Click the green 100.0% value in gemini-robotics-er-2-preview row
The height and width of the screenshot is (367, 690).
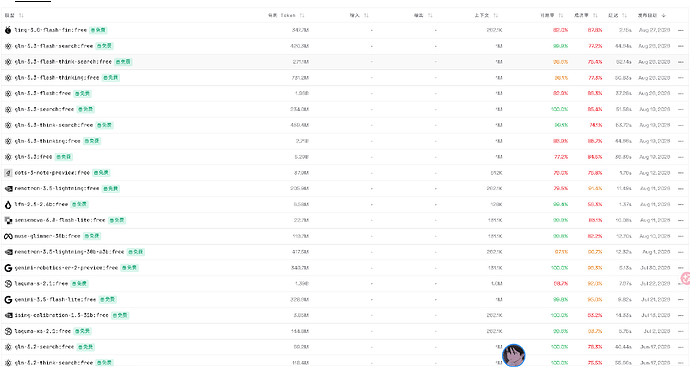coord(559,268)
